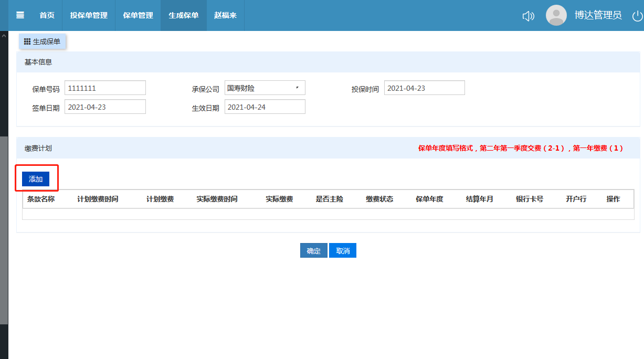This screenshot has width=644, height=359.
Task: Confirm with the 确定 button
Action: [x=313, y=251]
